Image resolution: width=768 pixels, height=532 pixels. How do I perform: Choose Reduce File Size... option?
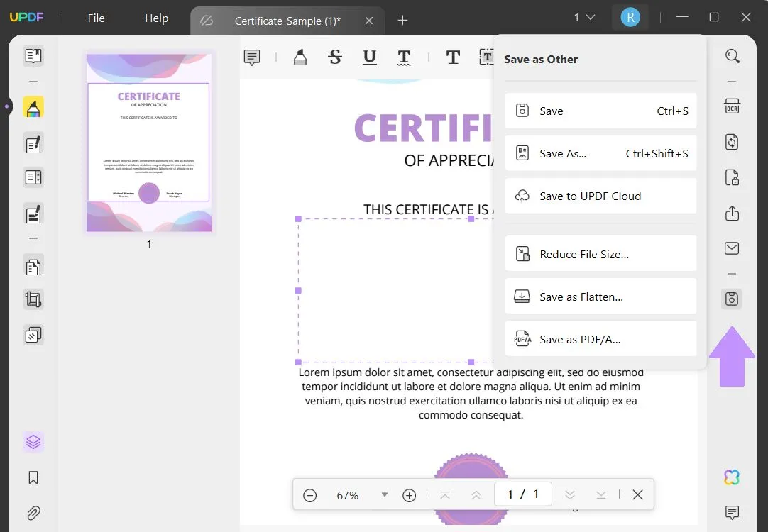coord(600,253)
